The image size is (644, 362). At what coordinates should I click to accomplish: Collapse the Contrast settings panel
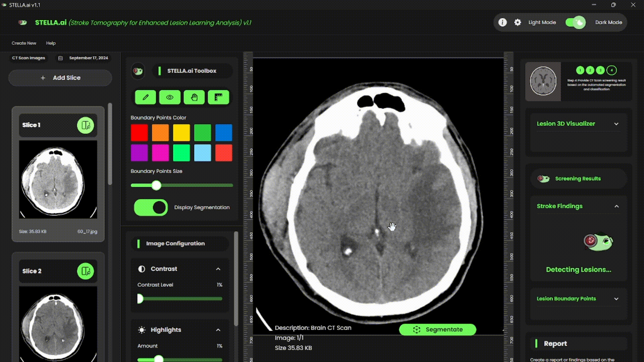[x=218, y=269]
